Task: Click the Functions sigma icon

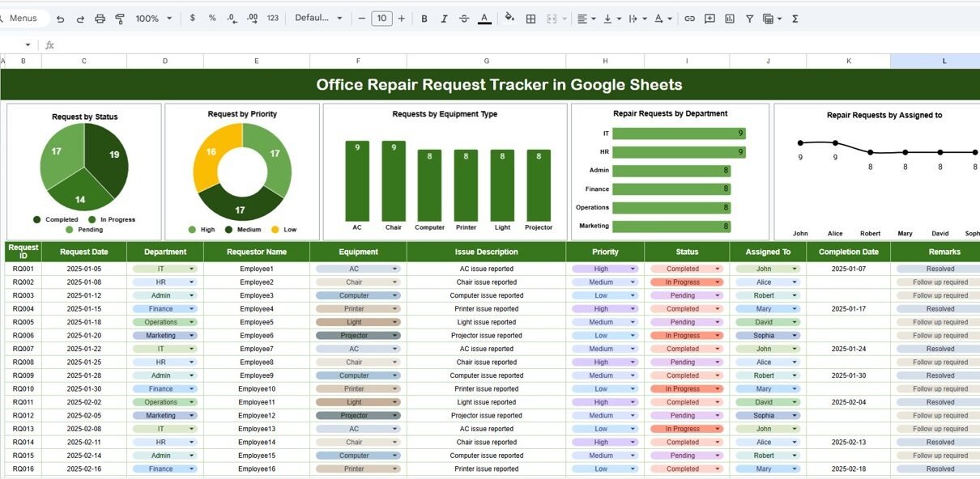Action: click(795, 19)
